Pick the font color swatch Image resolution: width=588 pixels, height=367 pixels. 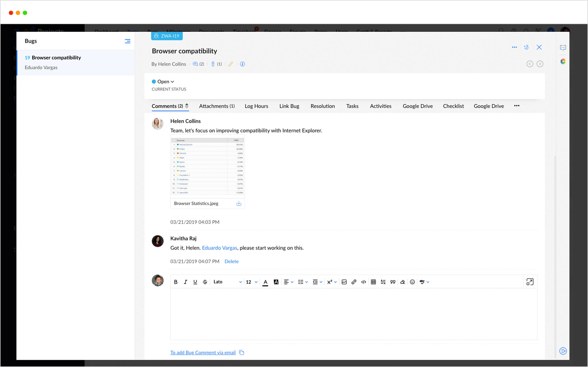click(265, 282)
